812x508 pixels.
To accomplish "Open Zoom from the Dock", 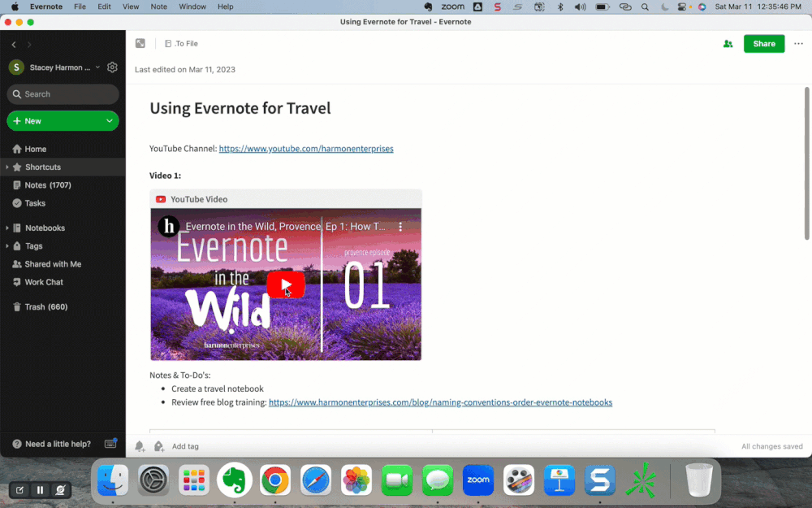I will pos(478,480).
